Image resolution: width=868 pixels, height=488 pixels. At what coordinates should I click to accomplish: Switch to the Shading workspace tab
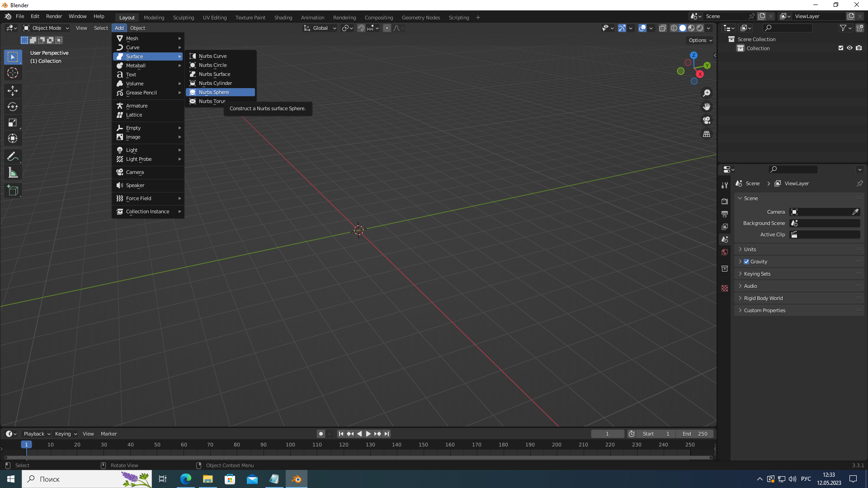click(283, 18)
